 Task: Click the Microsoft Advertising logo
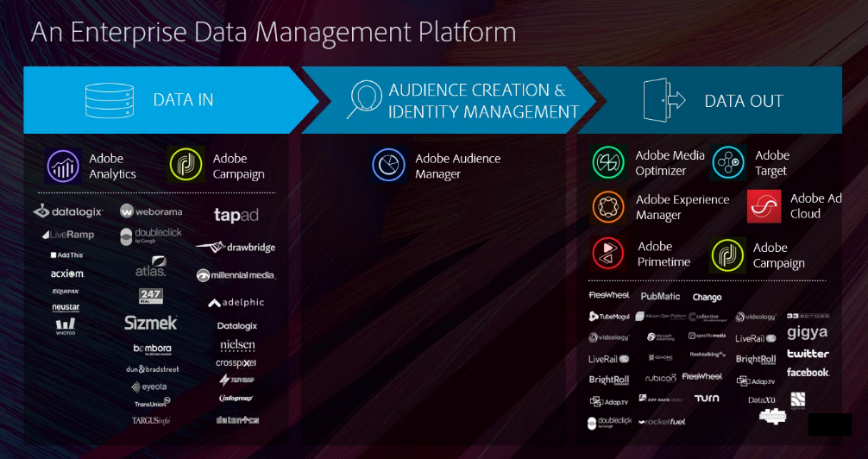point(660,337)
